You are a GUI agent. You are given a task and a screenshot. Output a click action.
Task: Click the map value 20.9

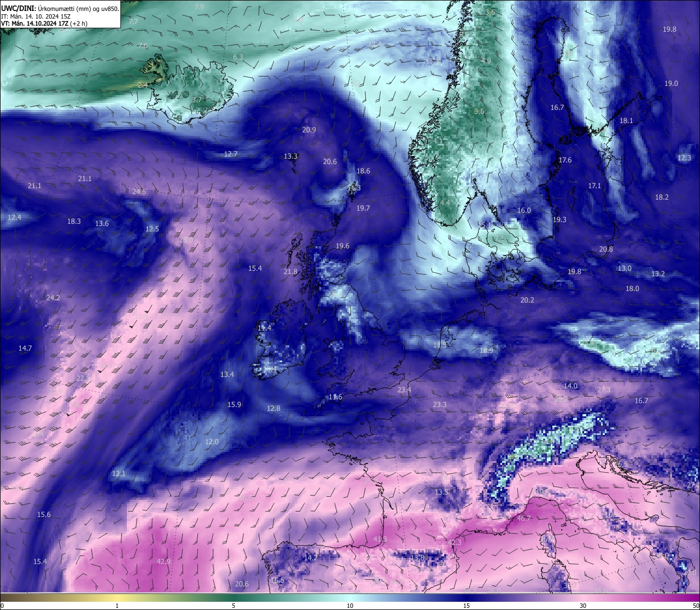tap(309, 130)
